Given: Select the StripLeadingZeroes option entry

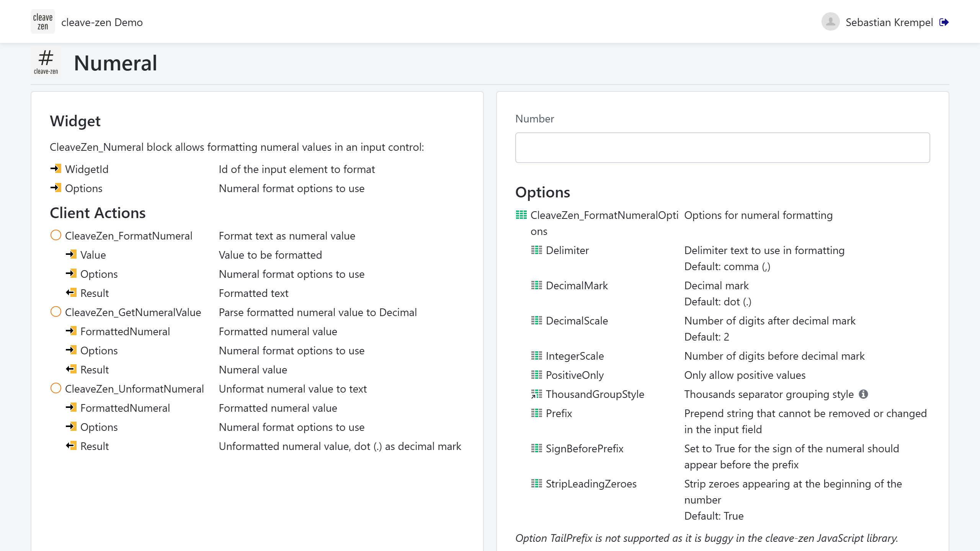Looking at the screenshot, I should tap(591, 484).
